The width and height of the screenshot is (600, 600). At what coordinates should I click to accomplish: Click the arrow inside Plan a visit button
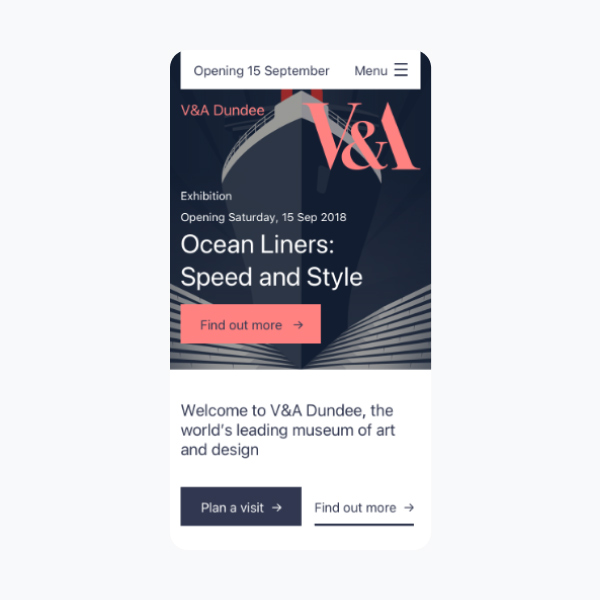(x=277, y=507)
